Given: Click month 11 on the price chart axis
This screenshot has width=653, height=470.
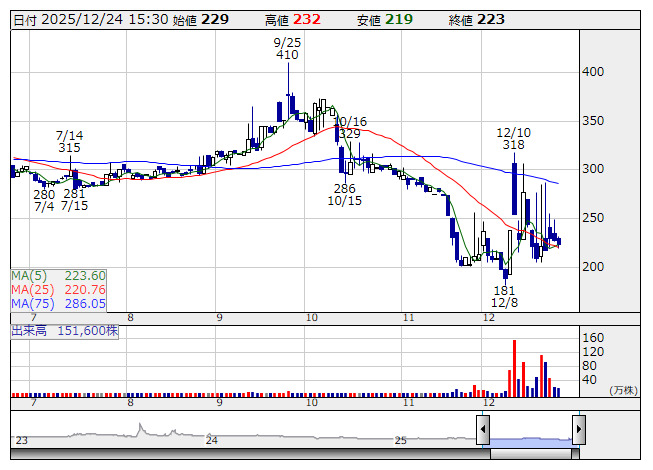Looking at the screenshot, I should pyautogui.click(x=409, y=318).
